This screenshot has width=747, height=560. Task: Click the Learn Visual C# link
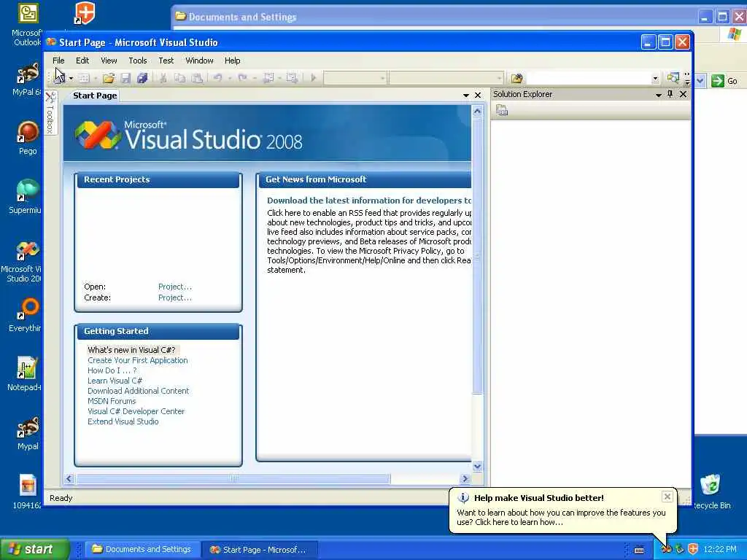tap(115, 381)
